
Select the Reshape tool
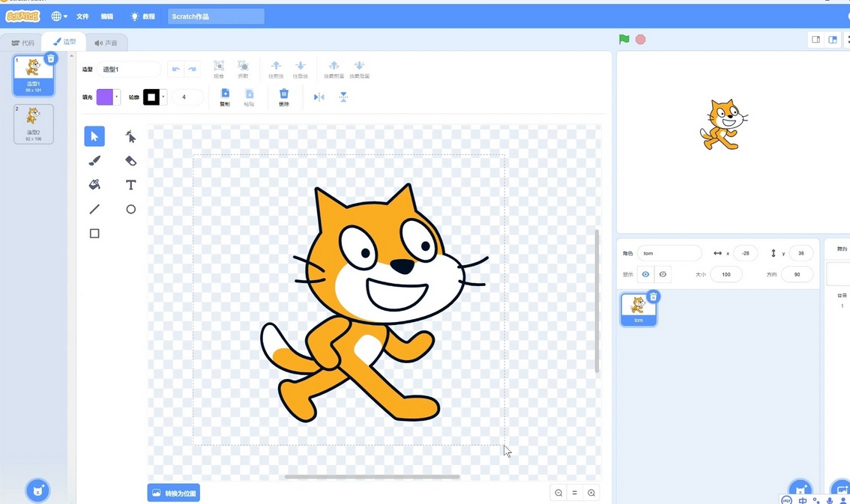coord(130,136)
